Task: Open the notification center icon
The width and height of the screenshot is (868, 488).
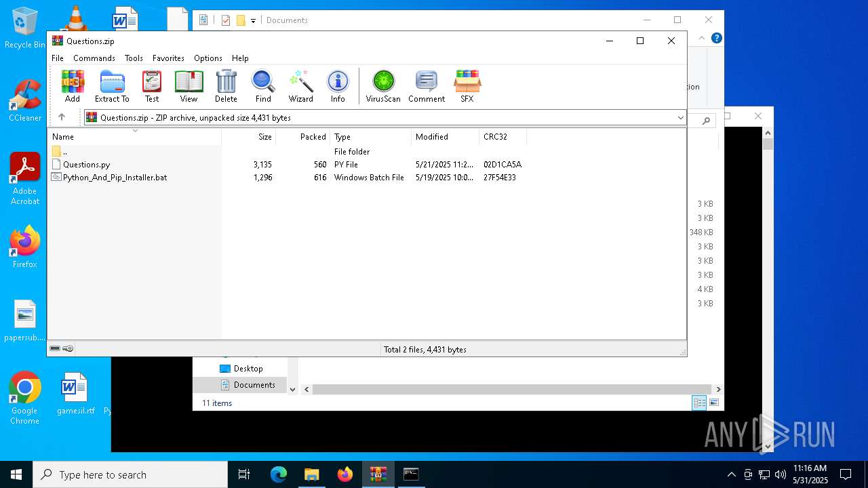Action: click(x=846, y=474)
